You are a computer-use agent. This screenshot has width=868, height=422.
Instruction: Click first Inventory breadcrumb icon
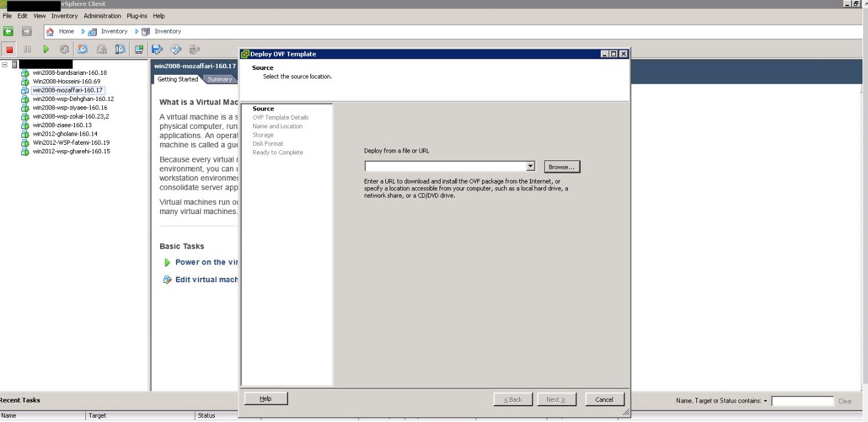tap(93, 32)
